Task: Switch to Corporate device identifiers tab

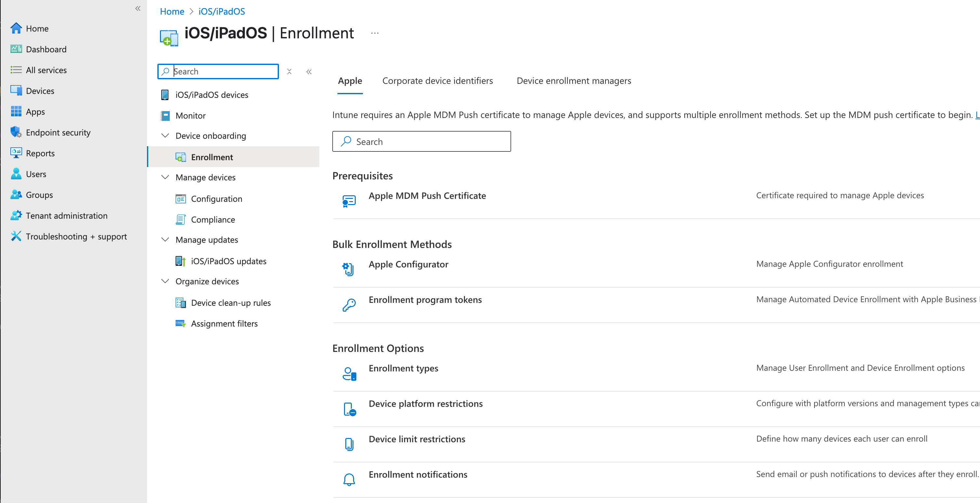Action: (437, 81)
